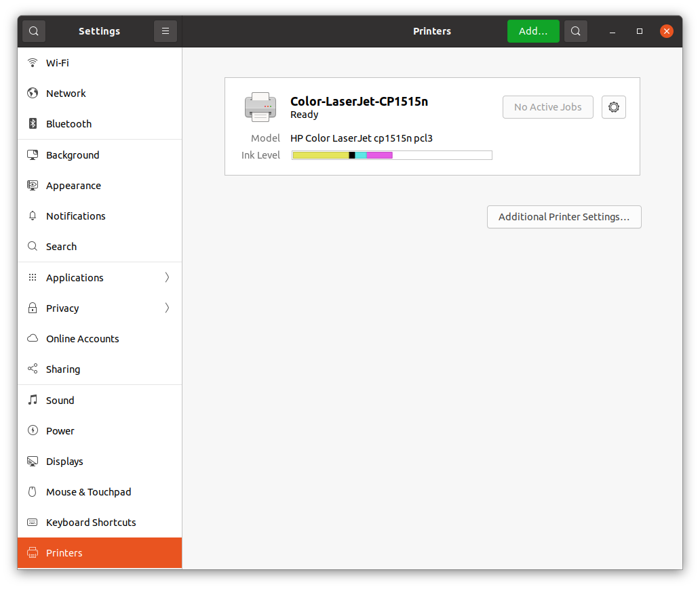Expand the Privacy submenu chevron
Viewport: 700px width, 589px height.
(167, 308)
